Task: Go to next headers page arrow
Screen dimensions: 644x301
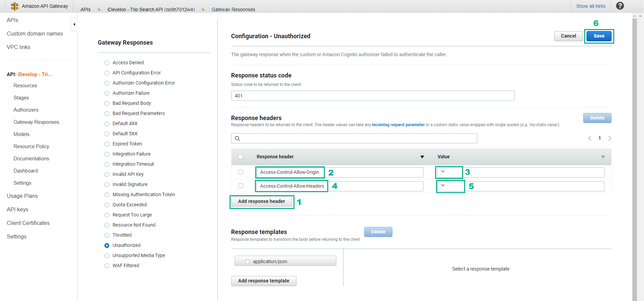Action: coord(610,138)
